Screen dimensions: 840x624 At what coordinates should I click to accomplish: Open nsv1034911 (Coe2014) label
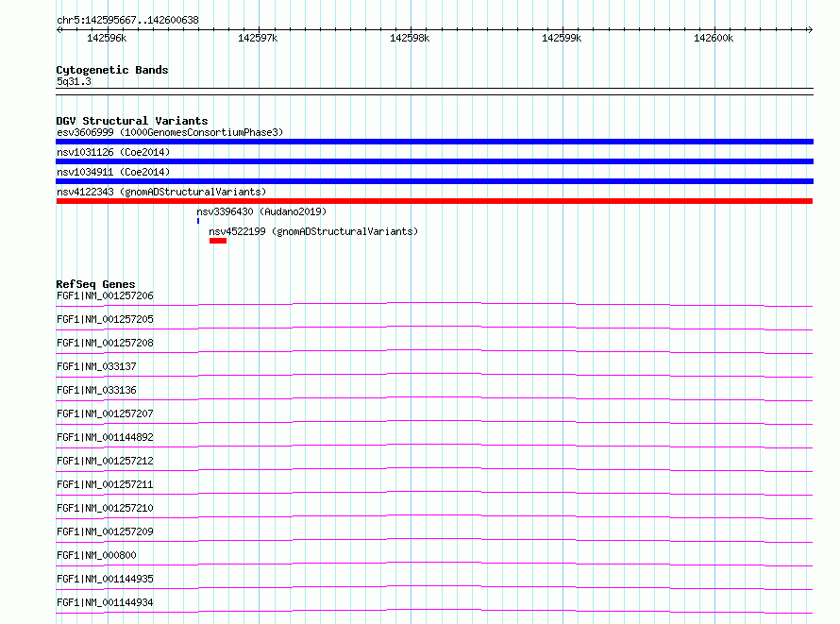[113, 172]
